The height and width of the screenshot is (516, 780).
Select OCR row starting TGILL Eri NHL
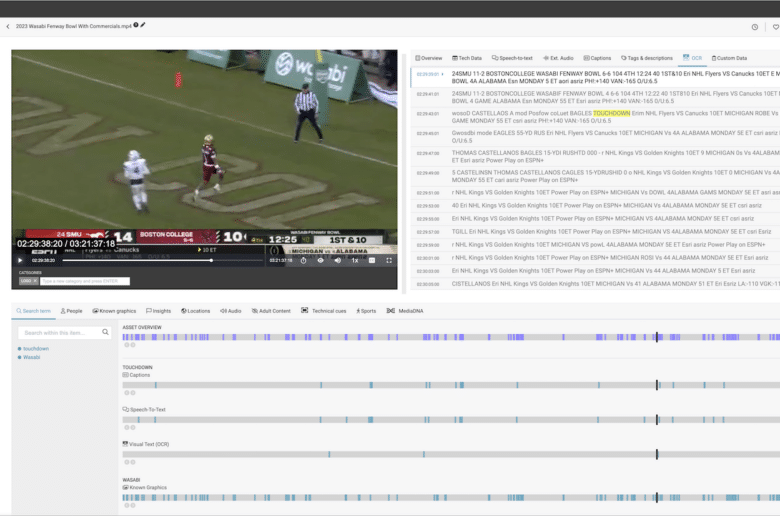pyautogui.click(x=595, y=231)
